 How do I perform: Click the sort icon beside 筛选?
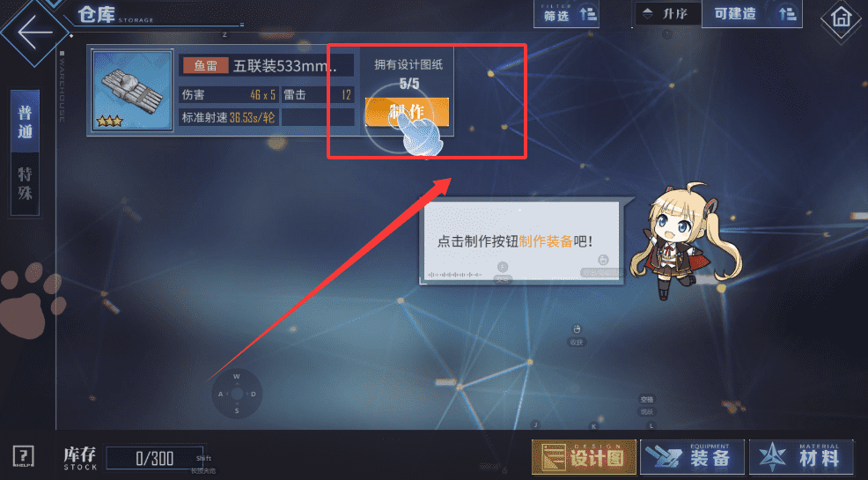tap(588, 14)
